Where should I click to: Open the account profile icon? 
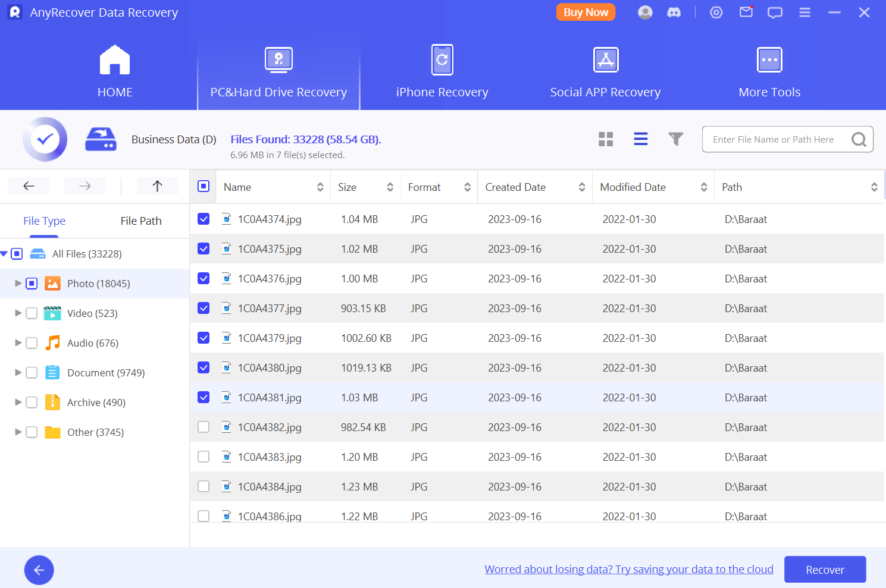point(645,12)
